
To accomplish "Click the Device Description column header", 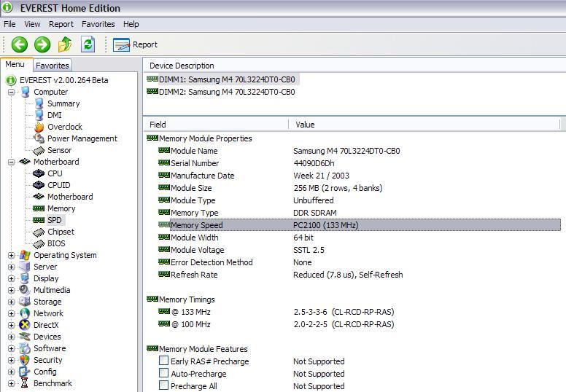I will [x=354, y=66].
